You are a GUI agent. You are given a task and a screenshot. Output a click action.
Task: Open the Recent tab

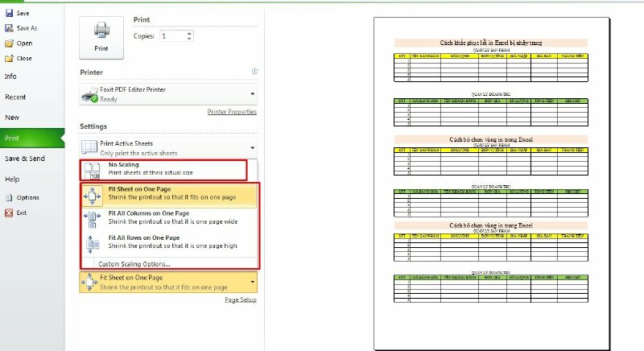tap(15, 97)
